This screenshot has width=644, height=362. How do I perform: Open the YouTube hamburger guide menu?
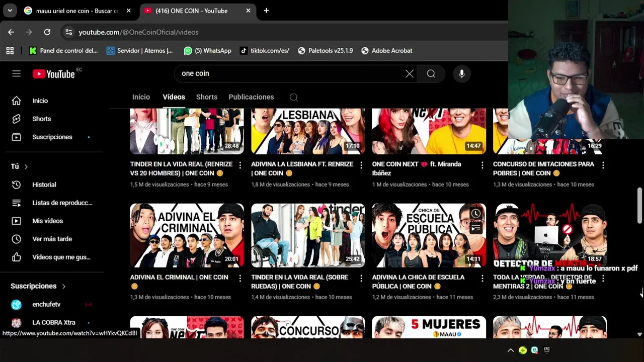point(17,73)
